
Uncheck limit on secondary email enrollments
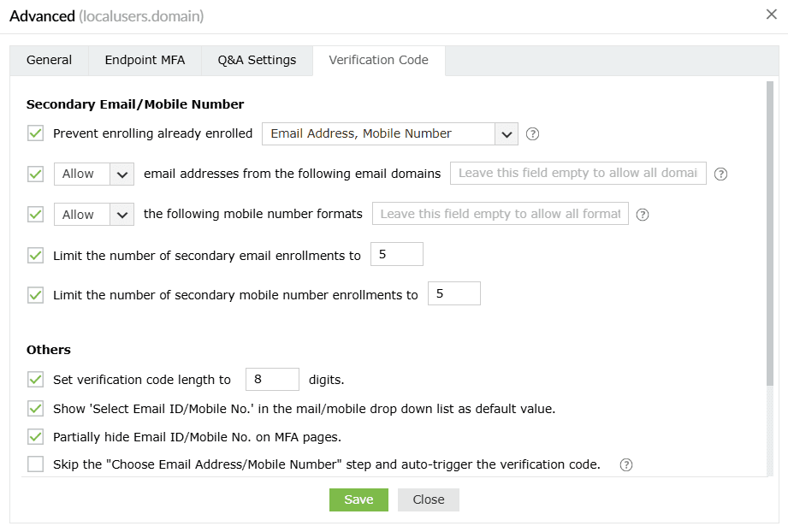(35, 254)
